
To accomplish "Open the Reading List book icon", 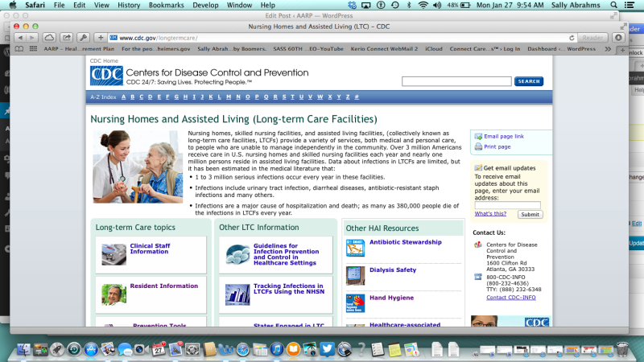I will point(19,49).
